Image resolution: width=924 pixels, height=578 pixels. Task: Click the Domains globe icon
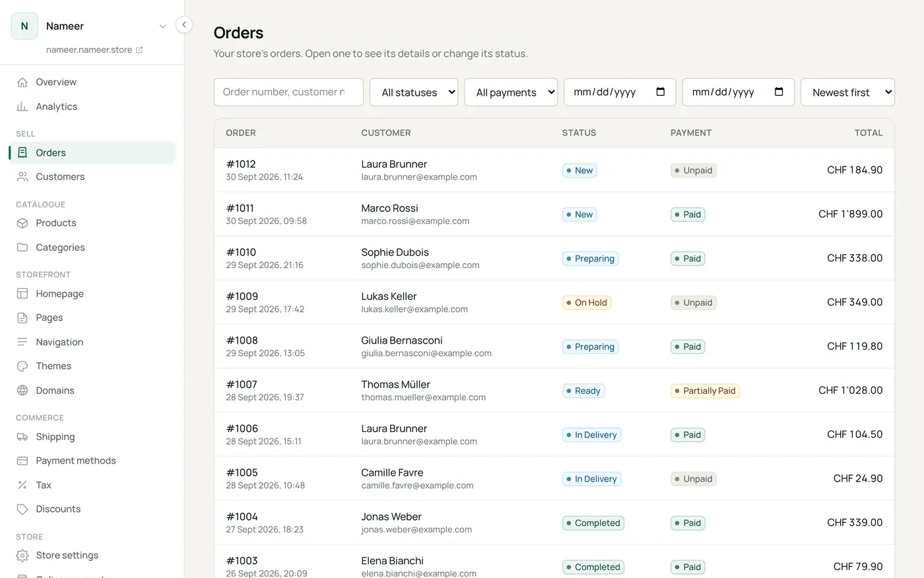point(22,390)
